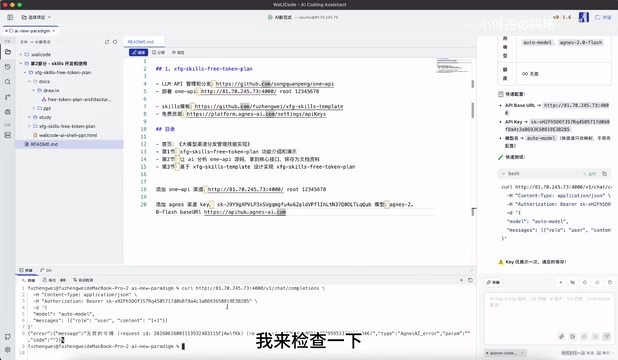Click the last icon in chat panel toolbar

click(x=610, y=282)
